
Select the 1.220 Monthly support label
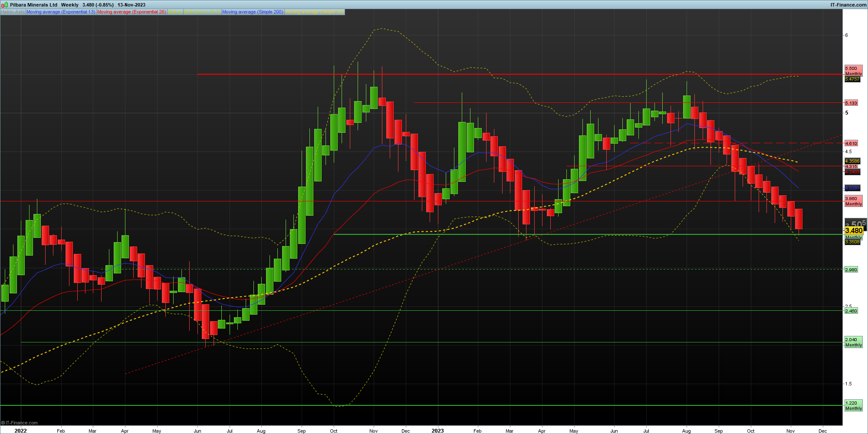(853, 405)
